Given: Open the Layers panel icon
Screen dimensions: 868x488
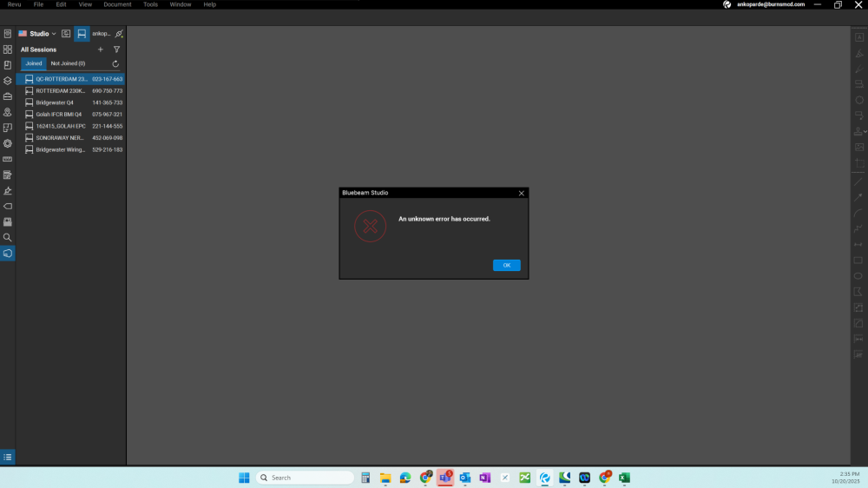Looking at the screenshot, I should coord(8,81).
